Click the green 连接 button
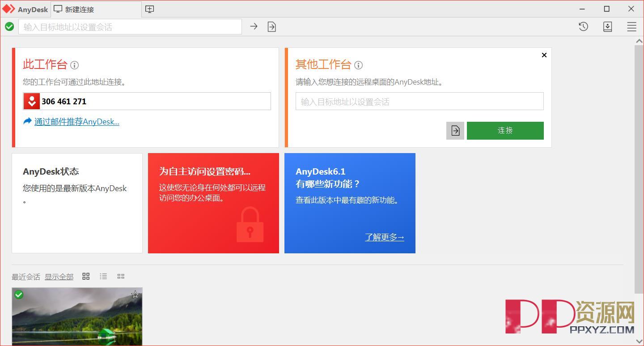This screenshot has height=346, width=644. click(505, 130)
